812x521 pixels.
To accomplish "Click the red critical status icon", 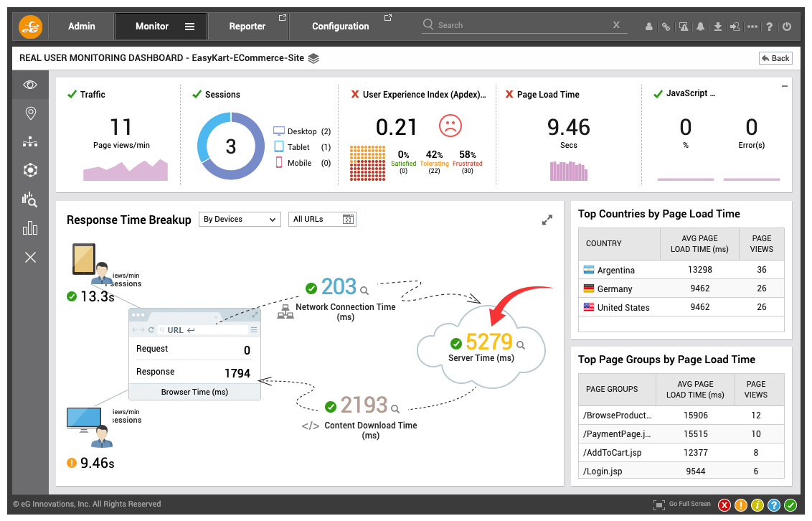I will pos(724,505).
